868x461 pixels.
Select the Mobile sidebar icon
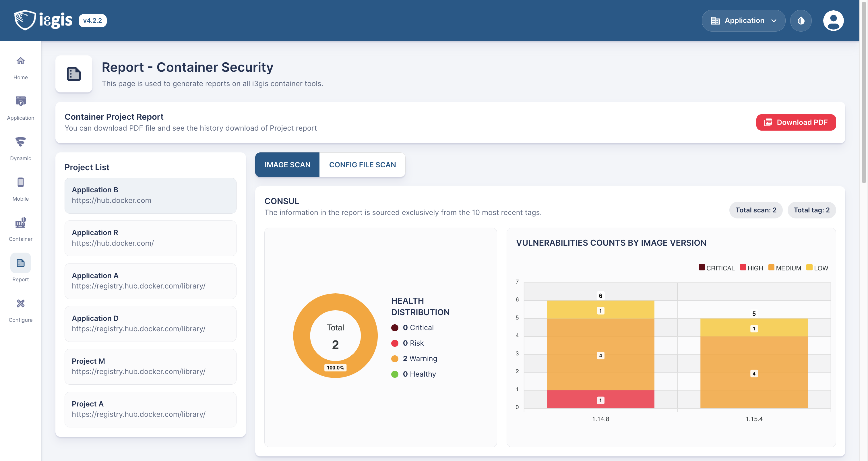[x=21, y=182]
